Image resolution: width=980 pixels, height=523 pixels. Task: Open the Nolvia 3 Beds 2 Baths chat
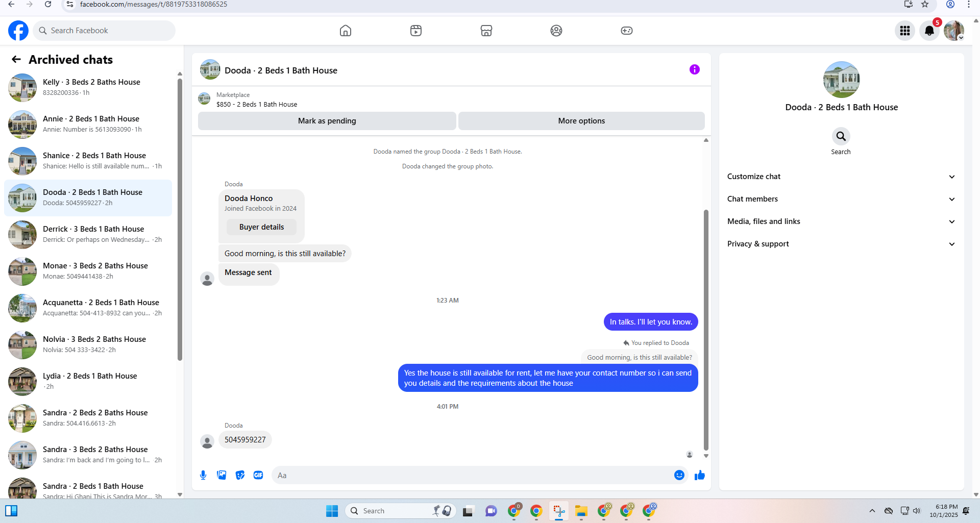click(x=88, y=344)
